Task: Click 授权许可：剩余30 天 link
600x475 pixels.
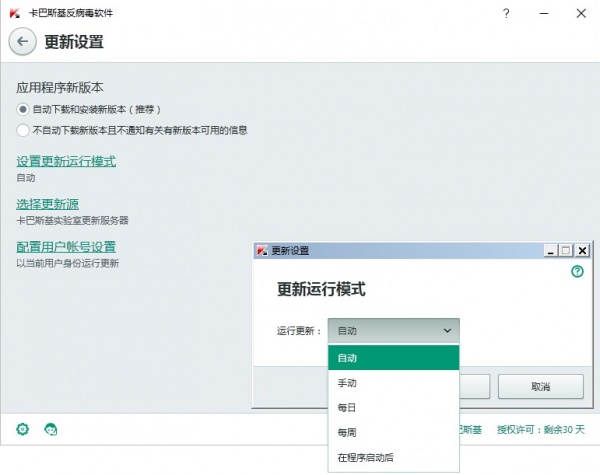Action: [x=541, y=429]
